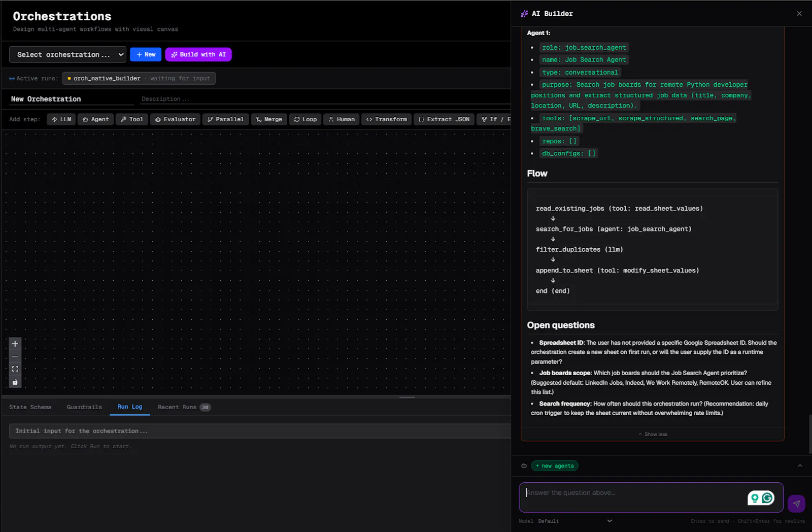Click the AI Builder panel scrollbar
812x532 pixels.
pos(810,434)
